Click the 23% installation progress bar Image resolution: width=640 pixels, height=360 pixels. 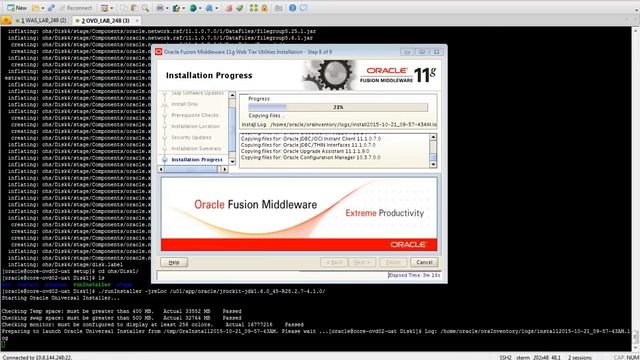[x=338, y=107]
